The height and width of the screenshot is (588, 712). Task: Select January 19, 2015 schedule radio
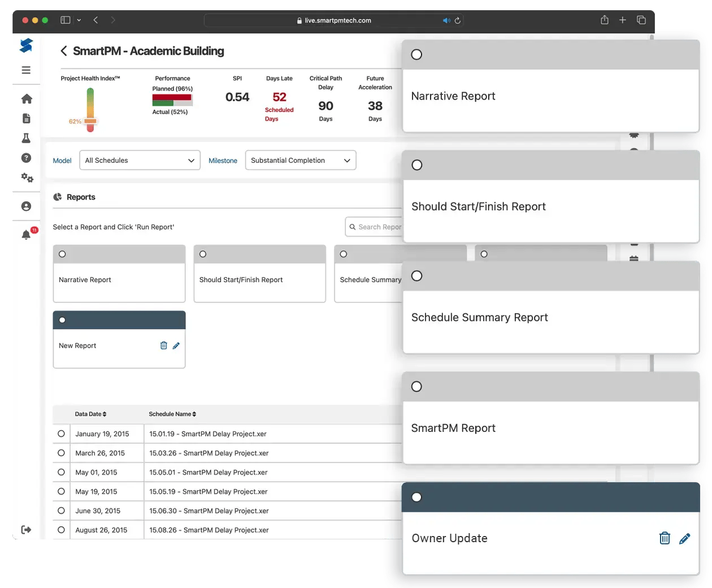click(x=61, y=434)
